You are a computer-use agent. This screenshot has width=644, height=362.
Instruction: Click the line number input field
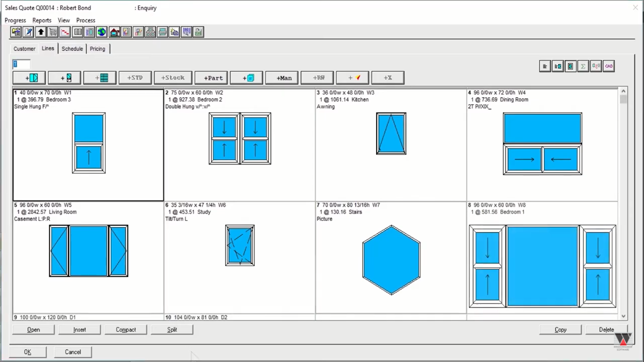[x=21, y=64]
